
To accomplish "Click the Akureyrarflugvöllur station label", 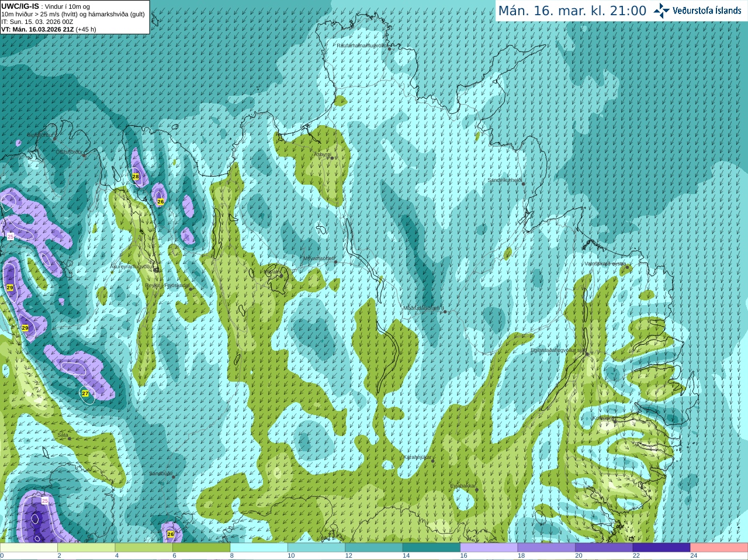I will point(133,267).
